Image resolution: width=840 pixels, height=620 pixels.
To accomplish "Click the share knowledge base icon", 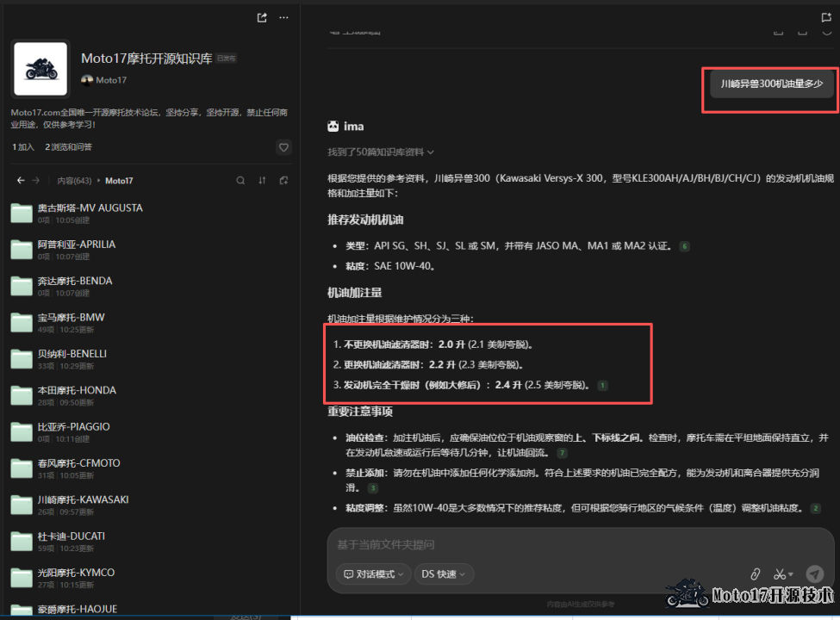I will tap(262, 17).
